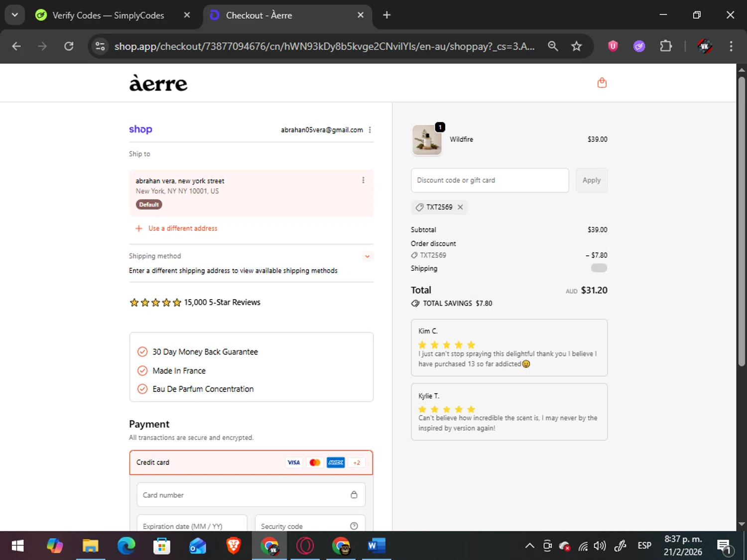Open the Extensions puzzle icon
The height and width of the screenshot is (560, 747).
click(x=666, y=46)
